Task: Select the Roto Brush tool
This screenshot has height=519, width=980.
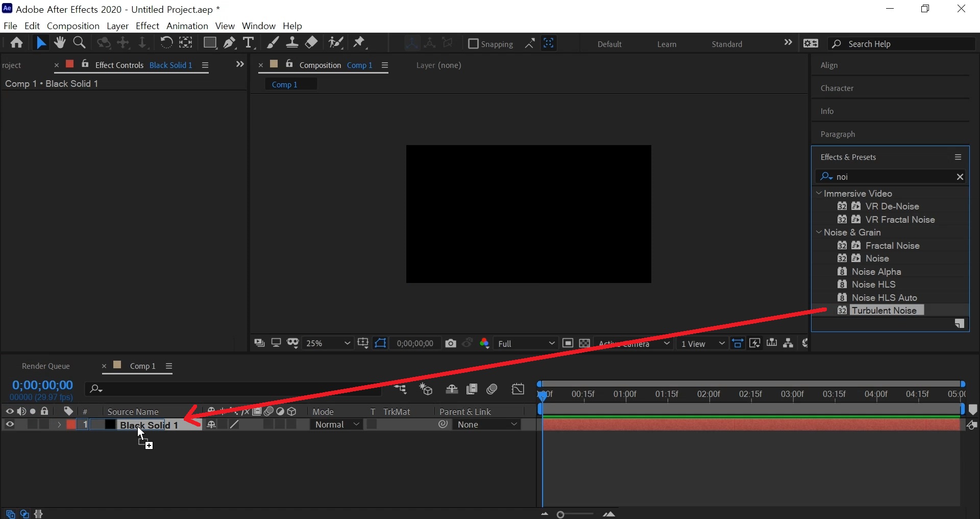Action: 335,43
